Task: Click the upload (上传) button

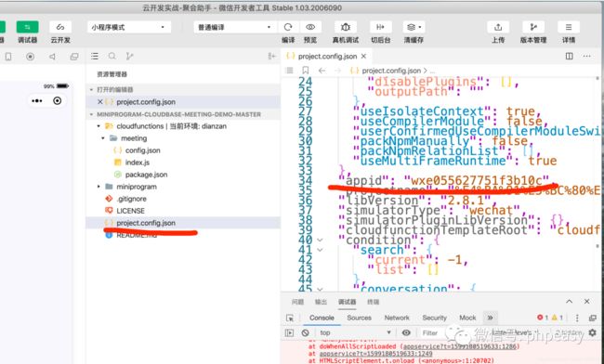Action: pyautogui.click(x=498, y=27)
